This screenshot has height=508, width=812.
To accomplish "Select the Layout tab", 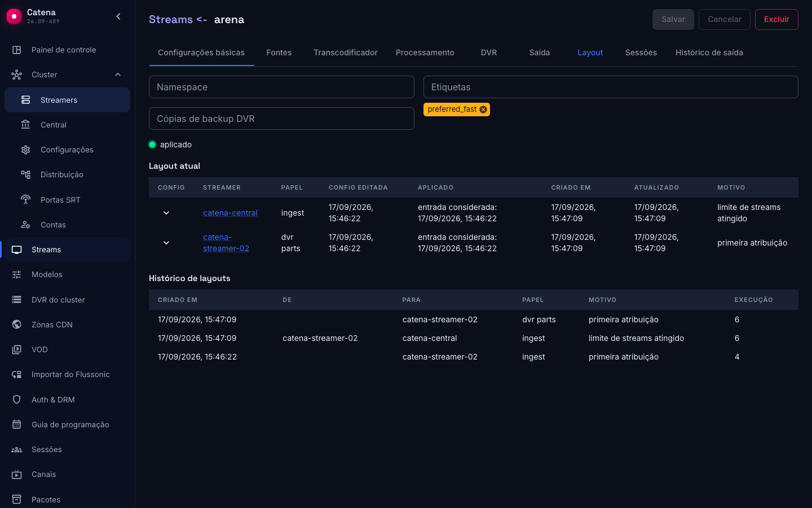I will (x=590, y=52).
